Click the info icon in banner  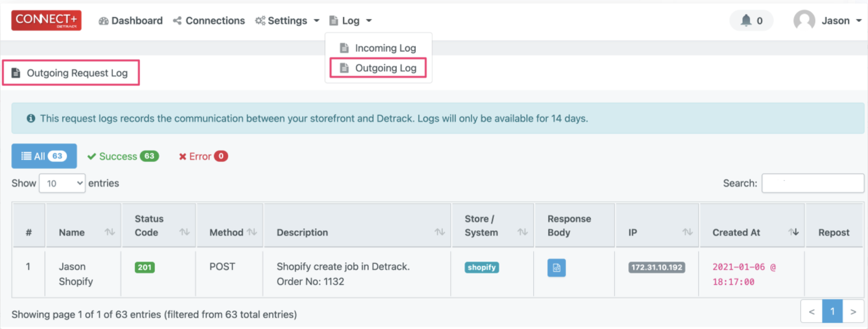[31, 118]
